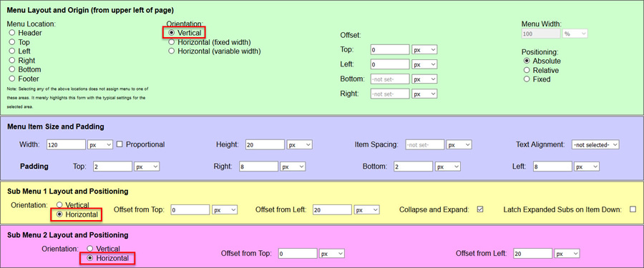The width and height of the screenshot is (644, 268).
Task: Set menu orientation to Vertical
Action: point(171,32)
